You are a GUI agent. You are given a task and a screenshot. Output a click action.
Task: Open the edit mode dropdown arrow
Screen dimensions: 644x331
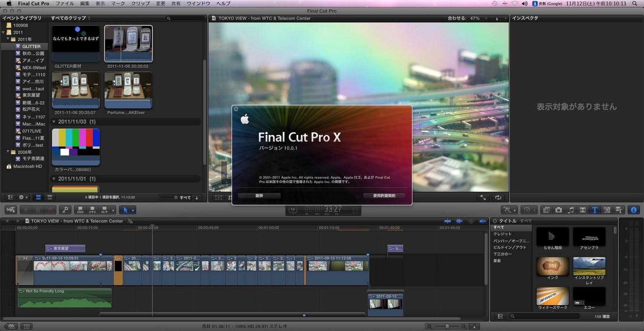[x=113, y=210]
